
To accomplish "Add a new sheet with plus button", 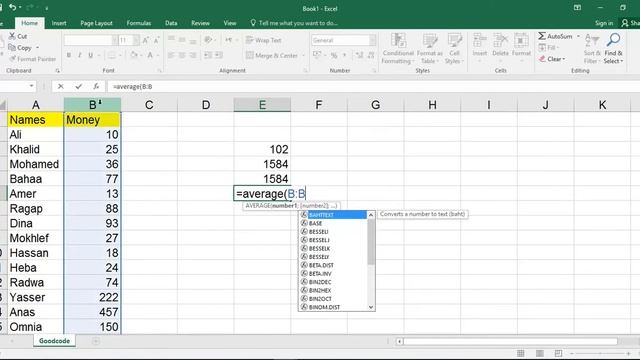I will click(x=96, y=341).
